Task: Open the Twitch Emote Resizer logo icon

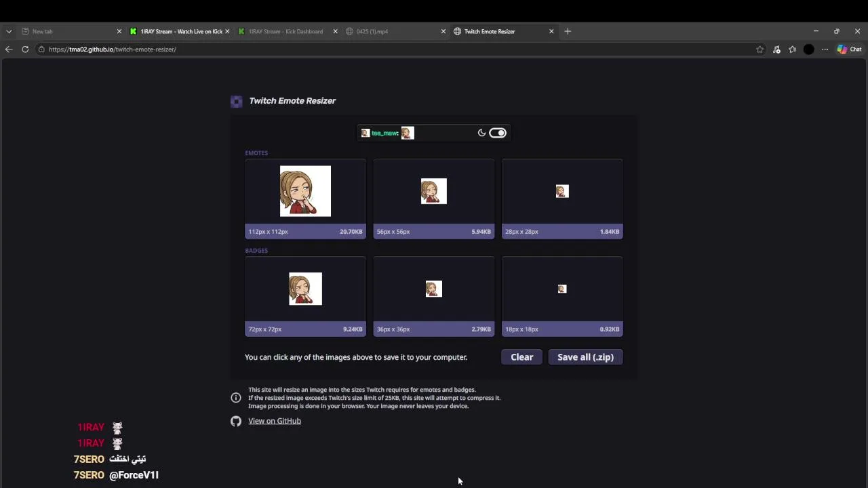Action: point(236,101)
